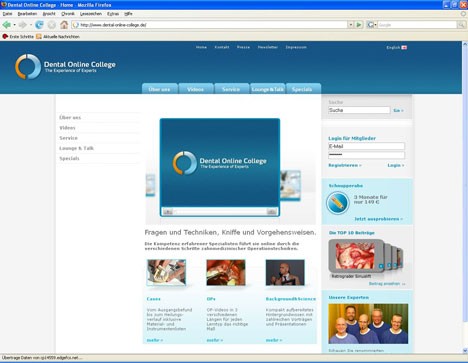Click the Forward arrow navigation button
The width and height of the screenshot is (468, 363).
[x=22, y=25]
